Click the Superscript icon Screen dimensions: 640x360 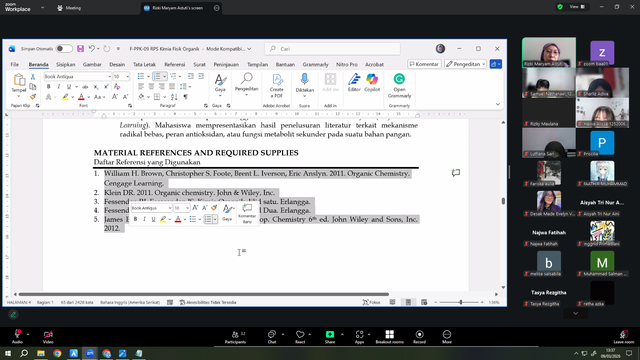pos(106,87)
